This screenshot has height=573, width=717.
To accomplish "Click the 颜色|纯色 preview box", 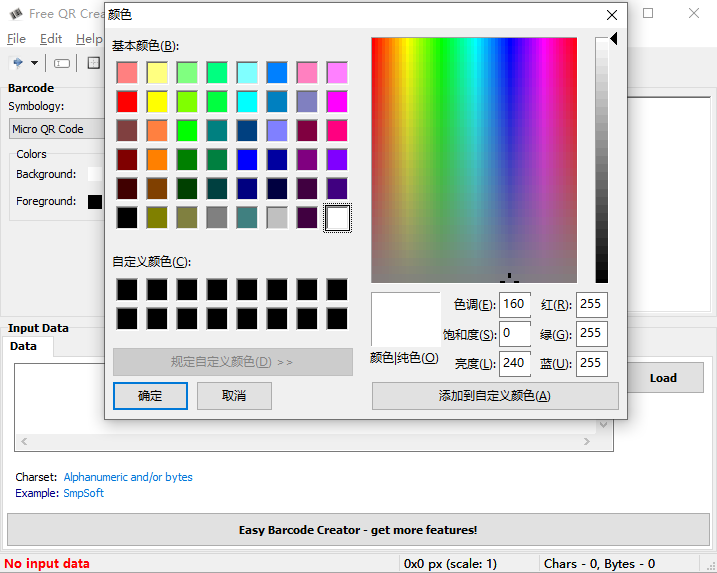I will click(x=406, y=319).
